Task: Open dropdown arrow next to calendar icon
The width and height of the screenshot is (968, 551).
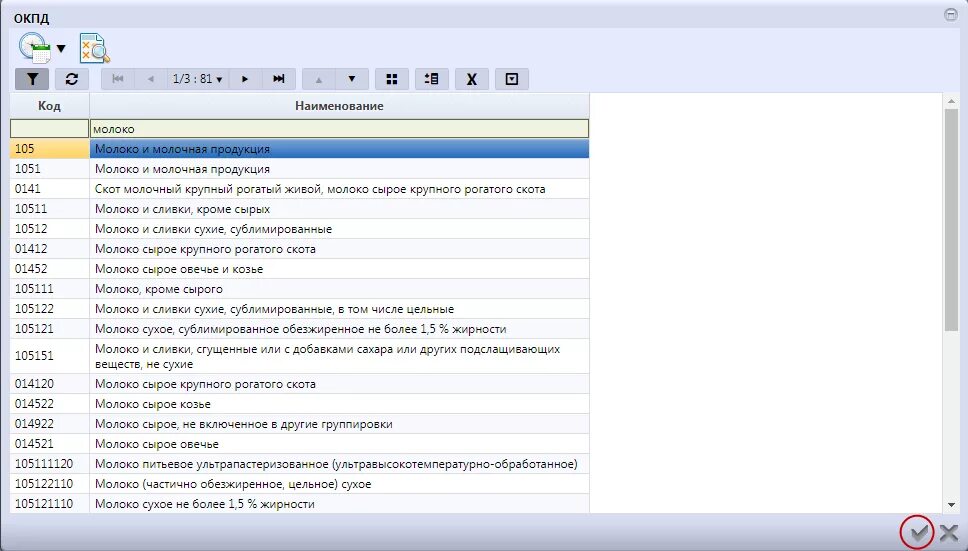Action: [61, 48]
